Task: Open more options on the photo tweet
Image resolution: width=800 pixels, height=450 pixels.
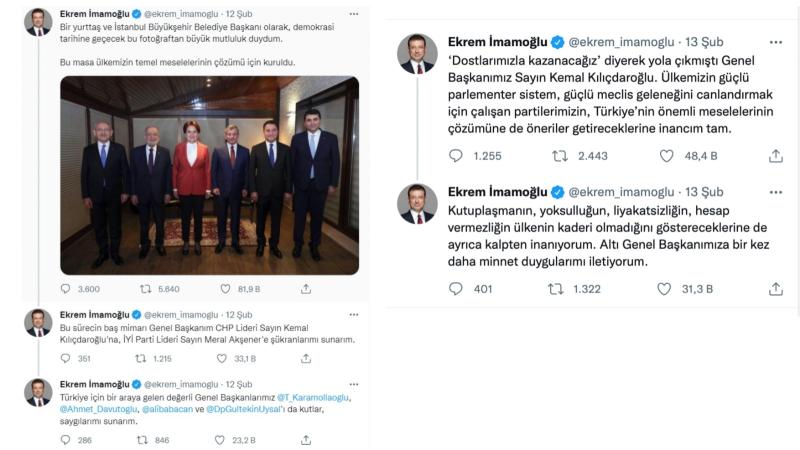Action: pyautogui.click(x=354, y=14)
